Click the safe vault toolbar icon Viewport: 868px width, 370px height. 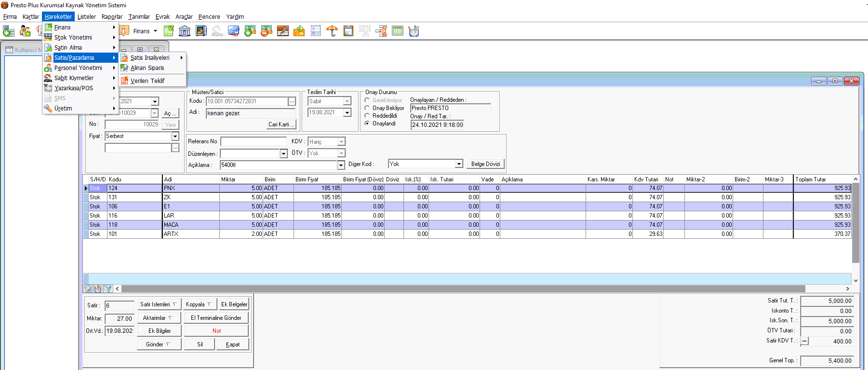pyautogui.click(x=201, y=31)
